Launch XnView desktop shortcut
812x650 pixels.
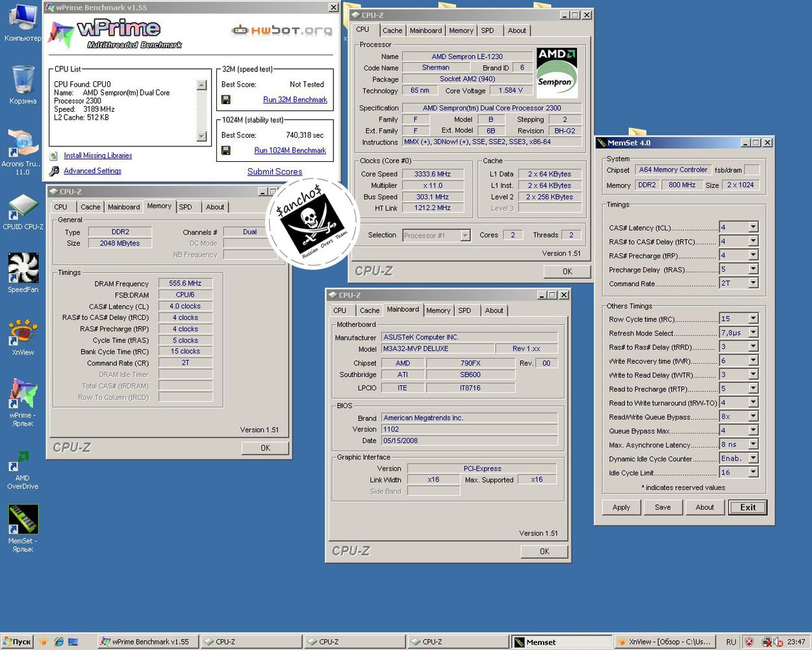[x=23, y=337]
